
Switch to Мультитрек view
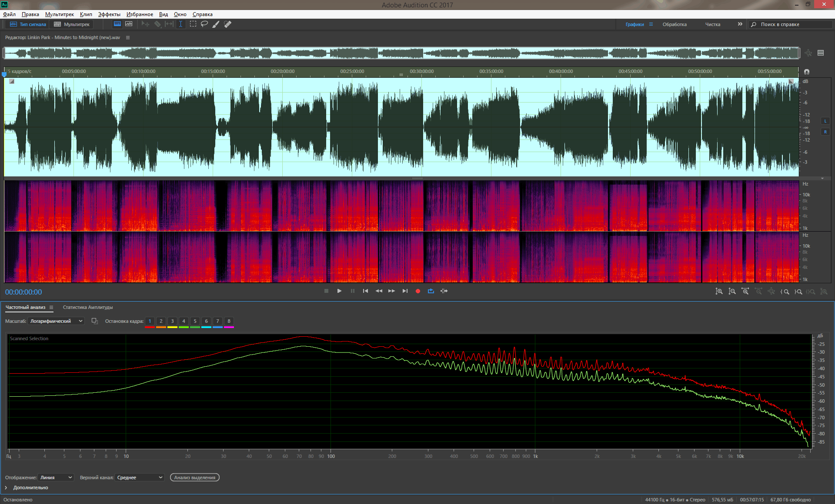pyautogui.click(x=72, y=24)
